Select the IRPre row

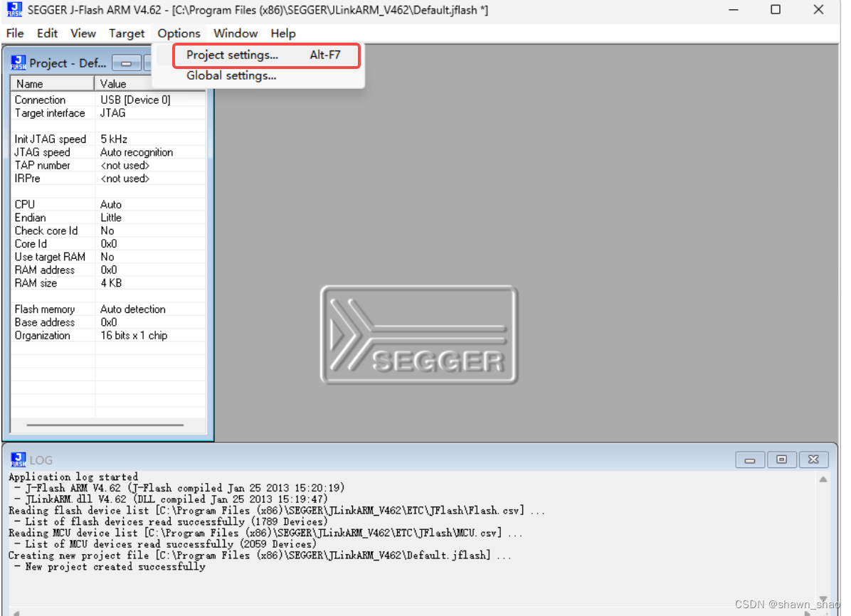[x=108, y=178]
